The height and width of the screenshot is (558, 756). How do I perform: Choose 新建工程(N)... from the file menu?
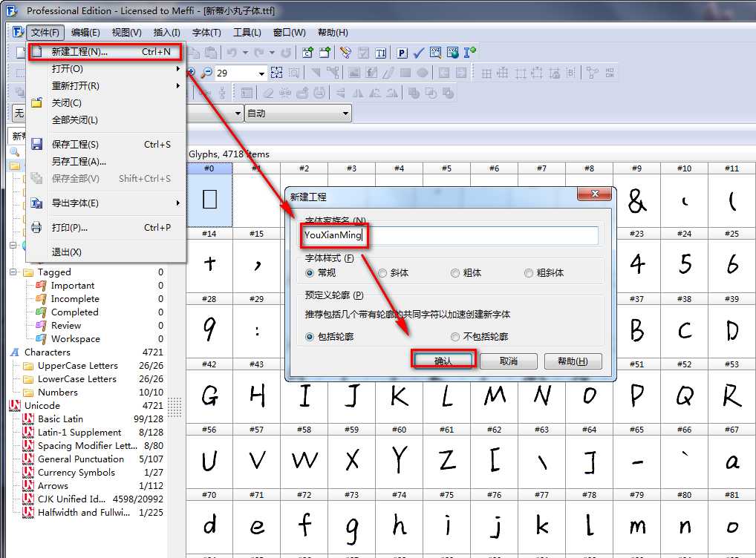tap(105, 51)
